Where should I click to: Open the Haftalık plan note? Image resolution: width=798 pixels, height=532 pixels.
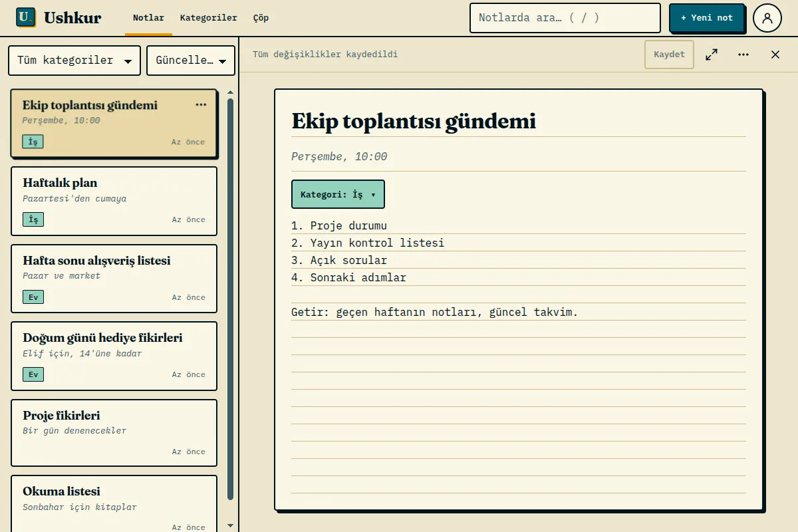pos(114,201)
